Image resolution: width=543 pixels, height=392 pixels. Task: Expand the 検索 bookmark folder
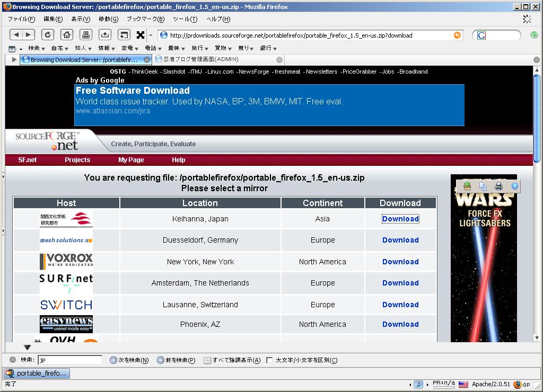37,48
